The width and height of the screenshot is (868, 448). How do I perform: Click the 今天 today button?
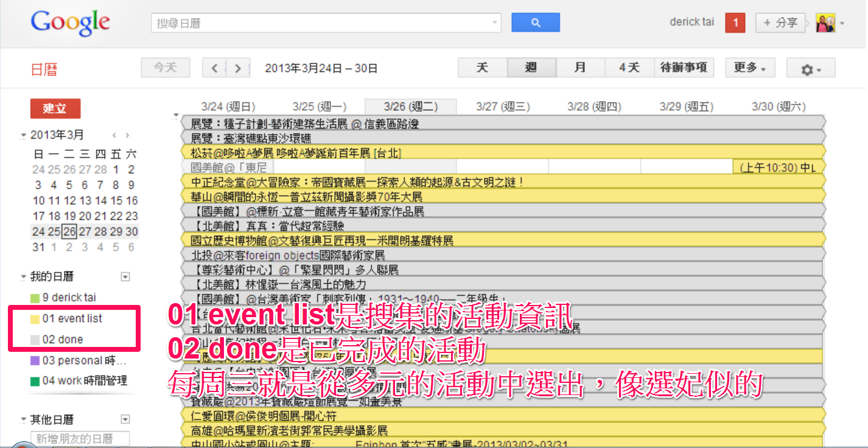click(166, 68)
